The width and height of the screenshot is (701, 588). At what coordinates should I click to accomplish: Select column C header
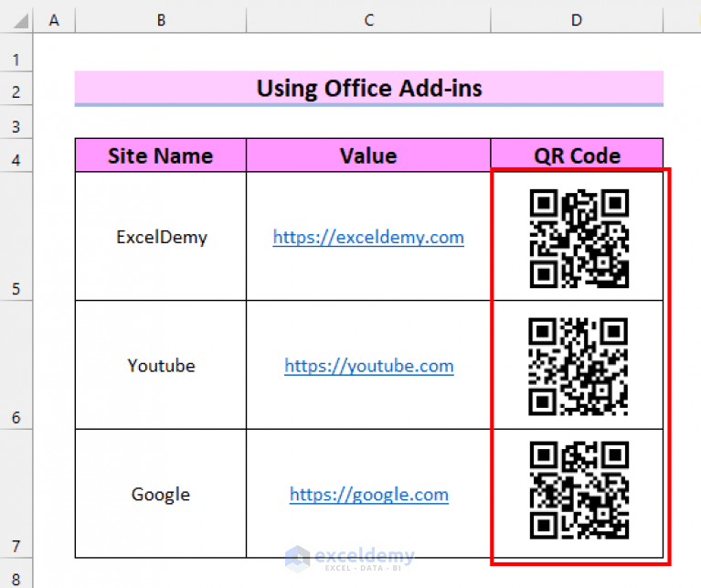(x=368, y=20)
